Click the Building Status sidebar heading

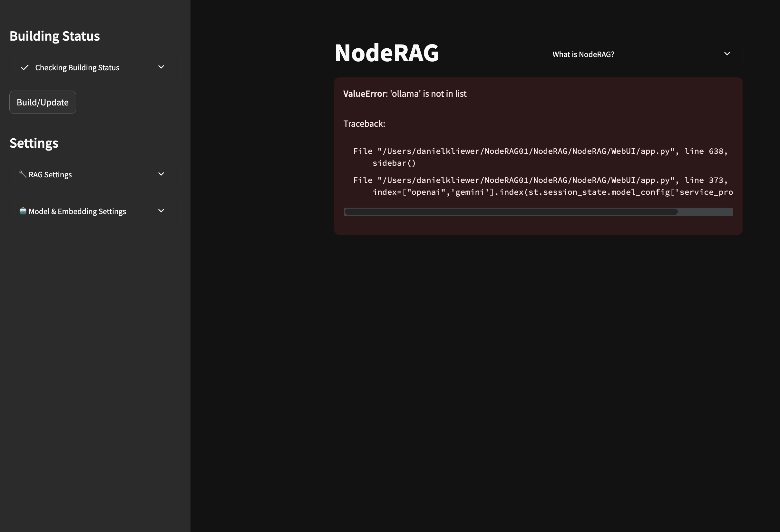[x=54, y=36]
